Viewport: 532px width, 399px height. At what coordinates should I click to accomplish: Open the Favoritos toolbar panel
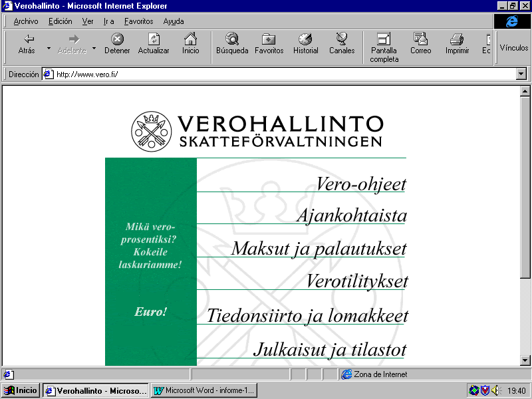(269, 45)
